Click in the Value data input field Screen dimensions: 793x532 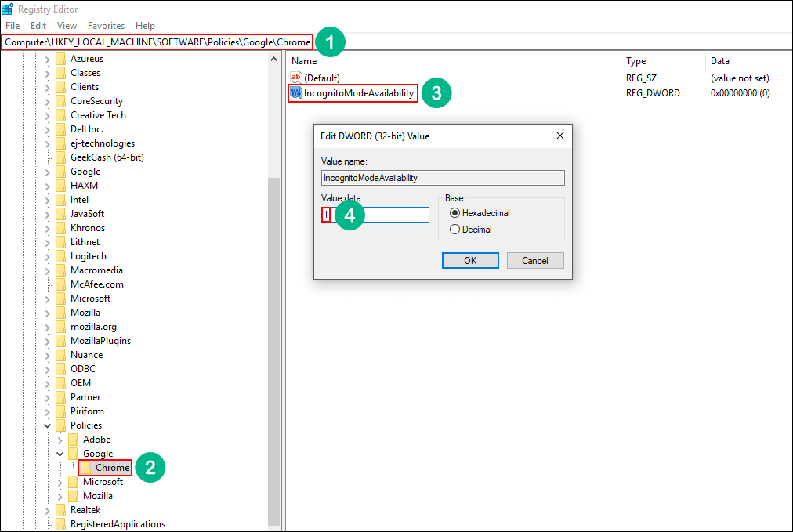pos(375,215)
